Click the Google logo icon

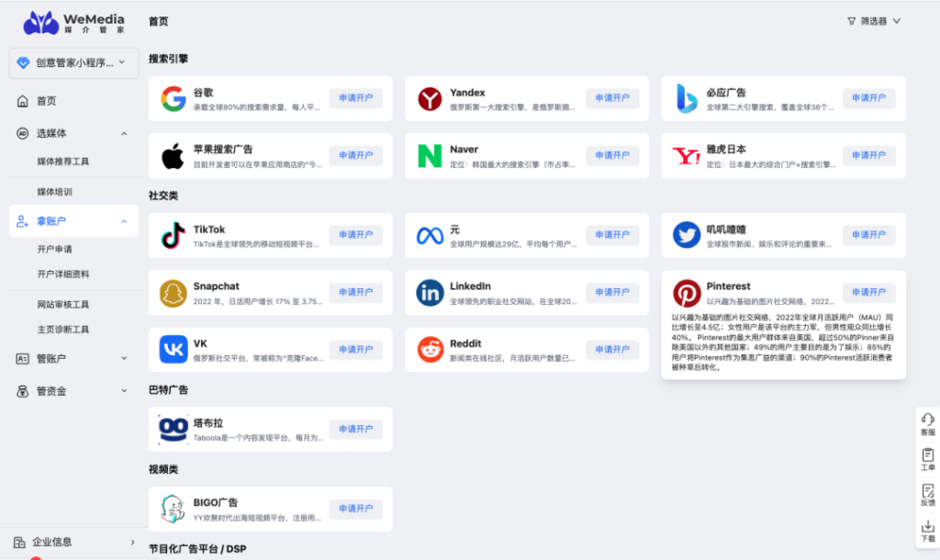[x=173, y=98]
